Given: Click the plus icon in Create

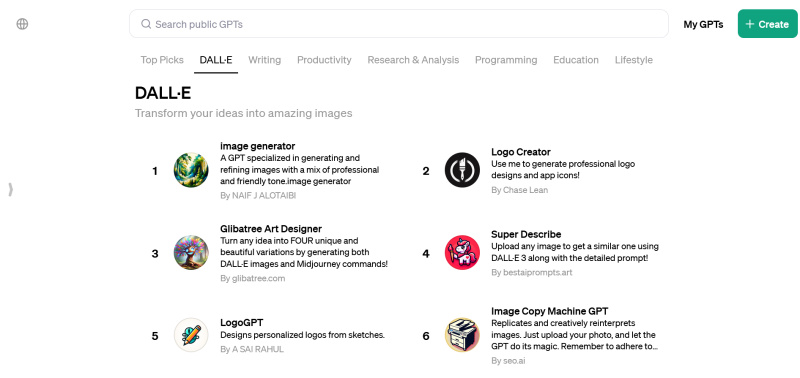Looking at the screenshot, I should click(x=749, y=24).
